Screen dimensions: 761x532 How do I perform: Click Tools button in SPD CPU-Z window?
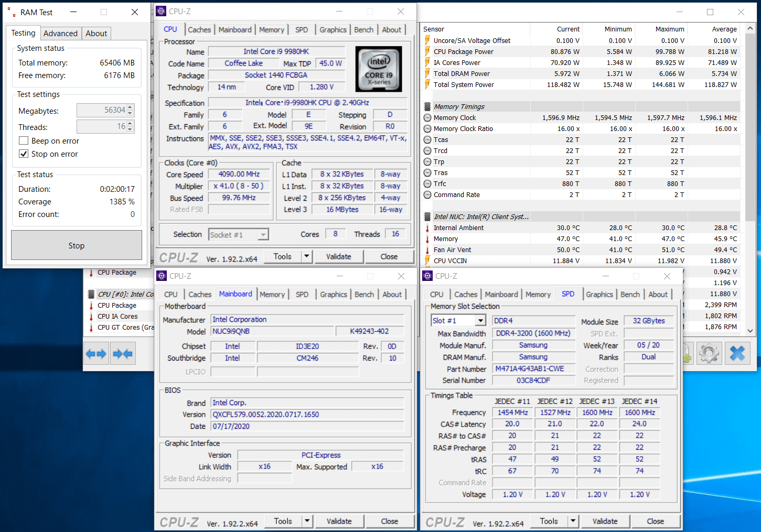[549, 522]
